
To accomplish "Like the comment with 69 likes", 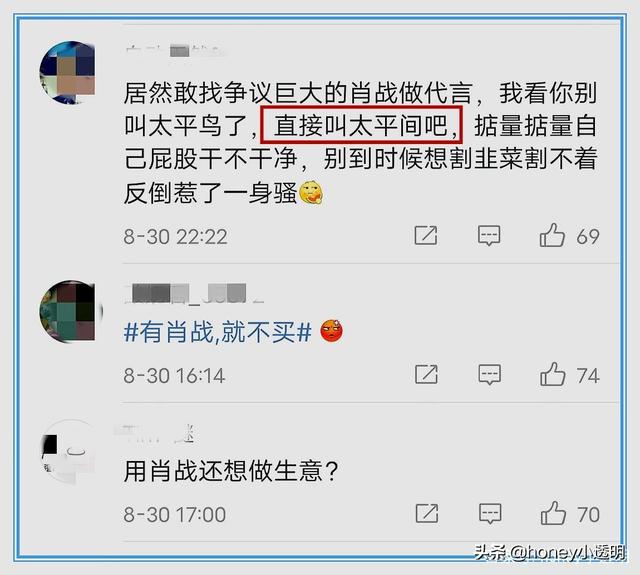I will (x=552, y=235).
